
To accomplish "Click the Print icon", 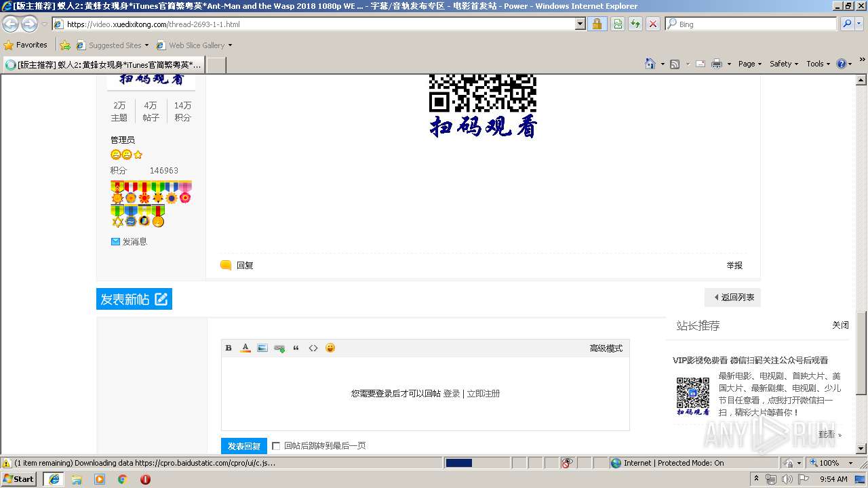I will click(717, 64).
